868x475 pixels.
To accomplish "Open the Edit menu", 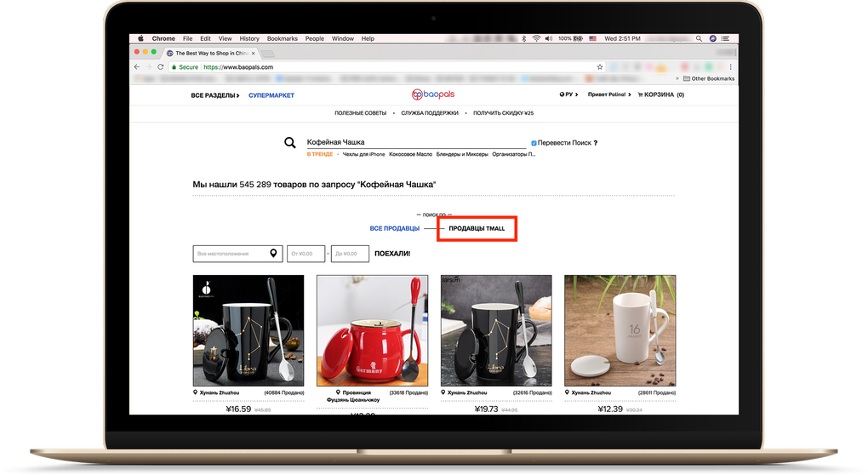I will [205, 39].
